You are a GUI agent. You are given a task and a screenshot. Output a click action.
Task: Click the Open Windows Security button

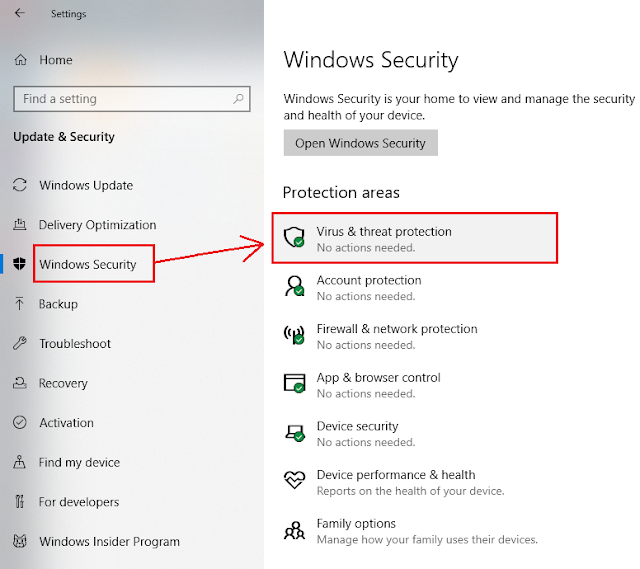pyautogui.click(x=360, y=143)
